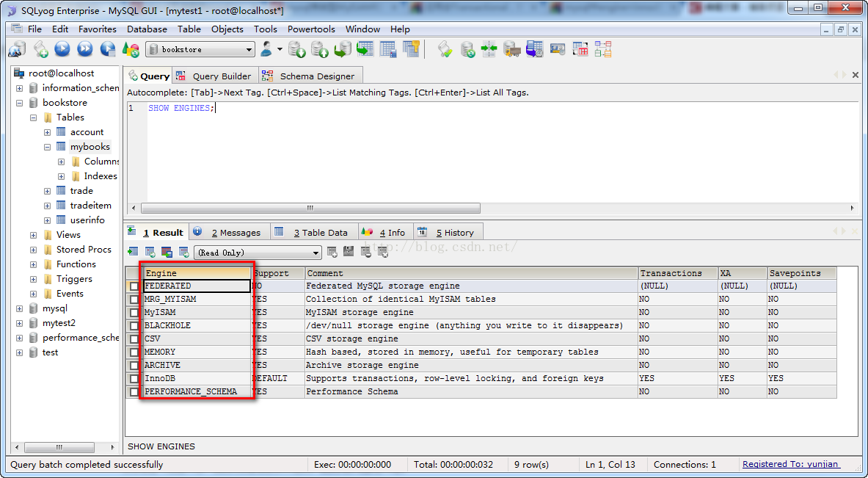The width and height of the screenshot is (868, 478).
Task: Click the second result toolbar icon, grid with green arrow
Action: coord(150,252)
